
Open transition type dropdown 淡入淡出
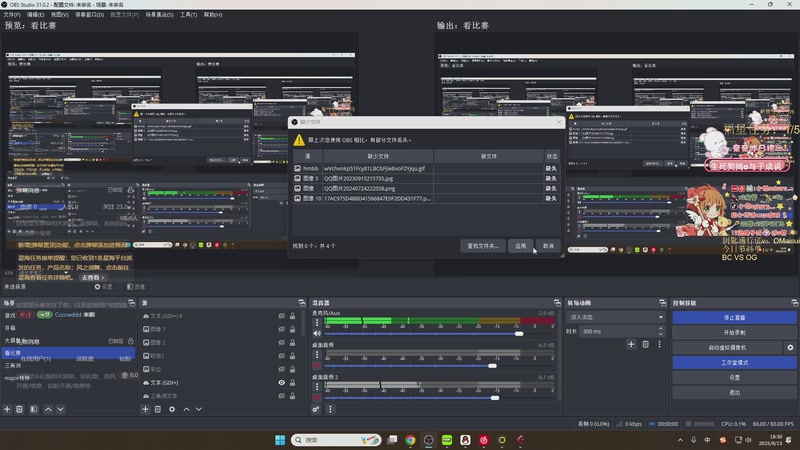(615, 317)
